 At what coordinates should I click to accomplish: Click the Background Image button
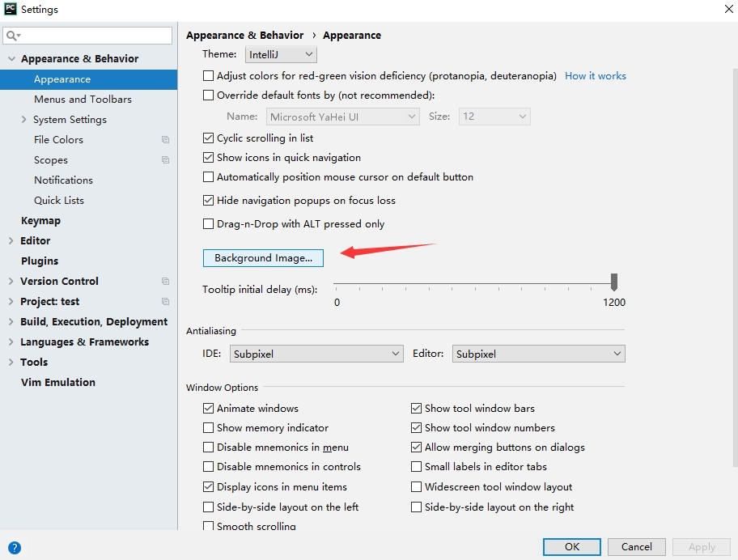point(263,258)
